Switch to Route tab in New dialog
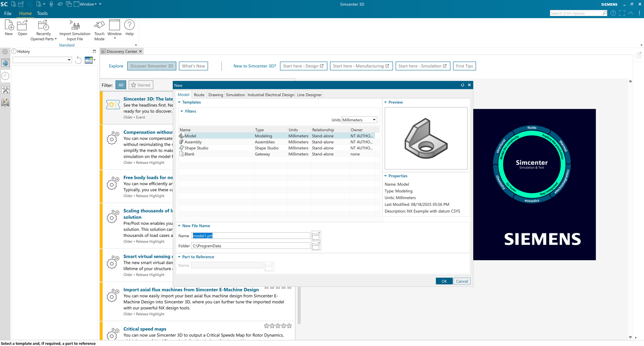The width and height of the screenshot is (644, 346). (x=199, y=95)
